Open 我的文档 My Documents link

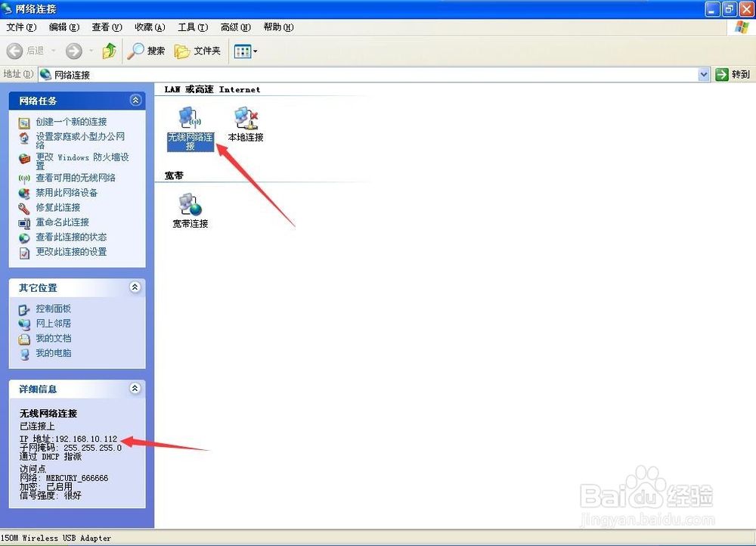[x=54, y=339]
